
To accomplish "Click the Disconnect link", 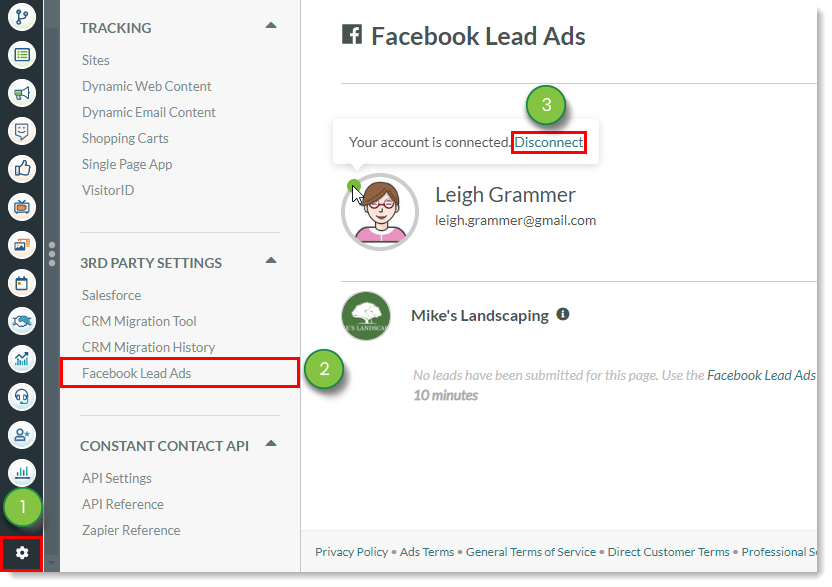I will (549, 142).
